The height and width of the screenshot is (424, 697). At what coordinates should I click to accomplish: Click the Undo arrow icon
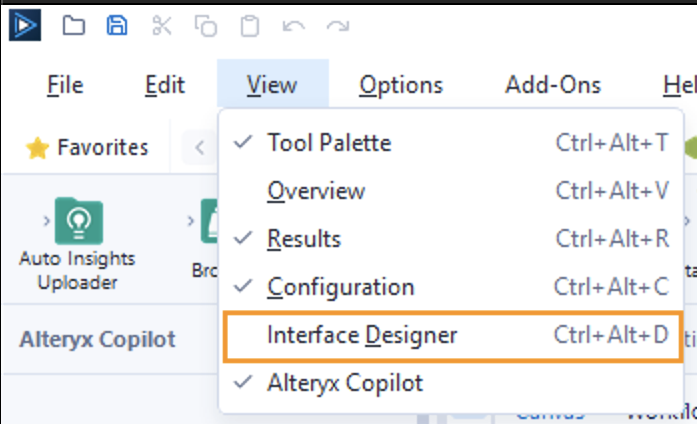(x=294, y=26)
